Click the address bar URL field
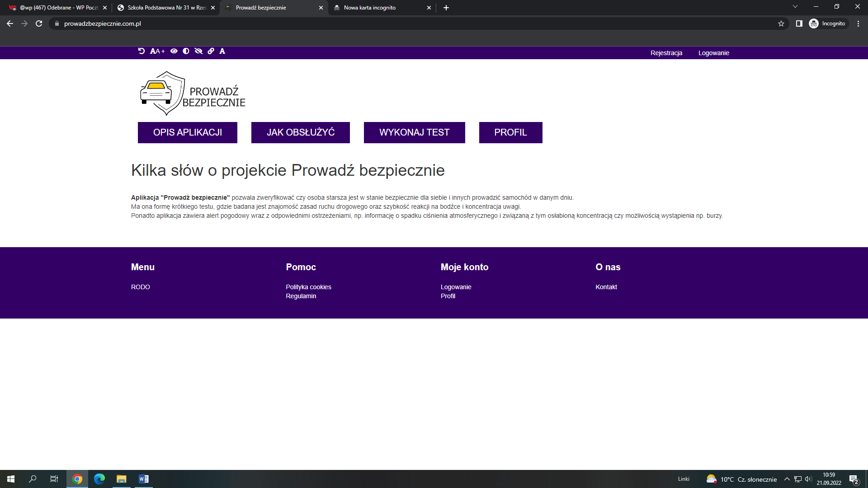This screenshot has width=868, height=488. (316, 23)
